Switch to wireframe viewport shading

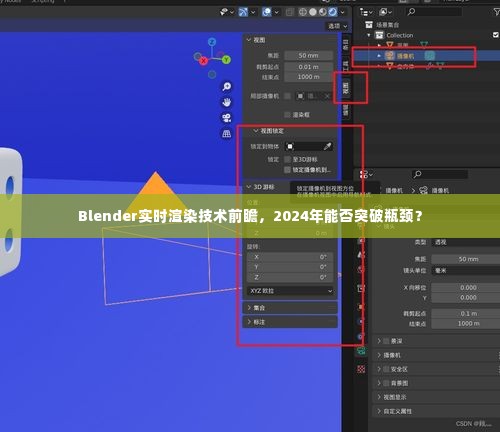click(303, 12)
